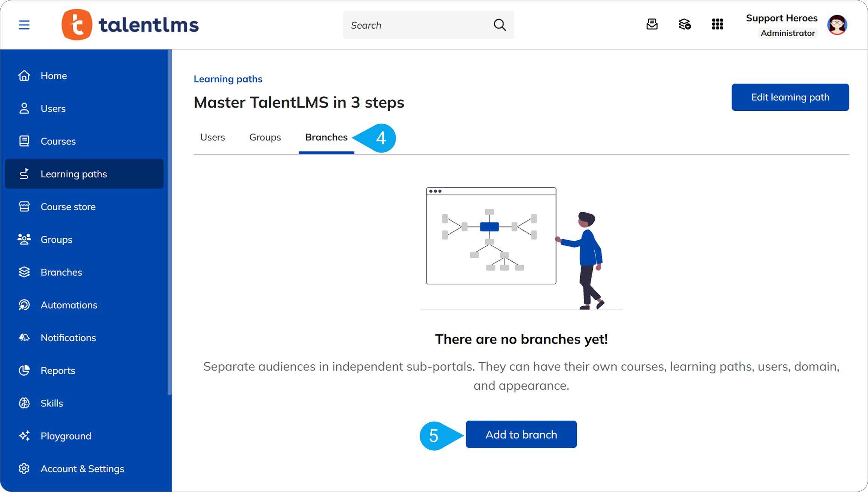Click the Users person icon in sidebar
This screenshot has height=492, width=868.
(24, 108)
